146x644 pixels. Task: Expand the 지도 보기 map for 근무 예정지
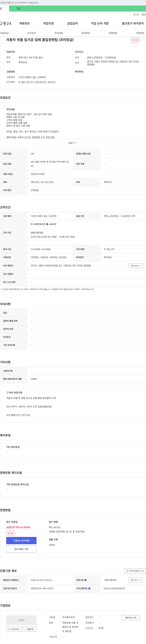[x=136, y=266]
